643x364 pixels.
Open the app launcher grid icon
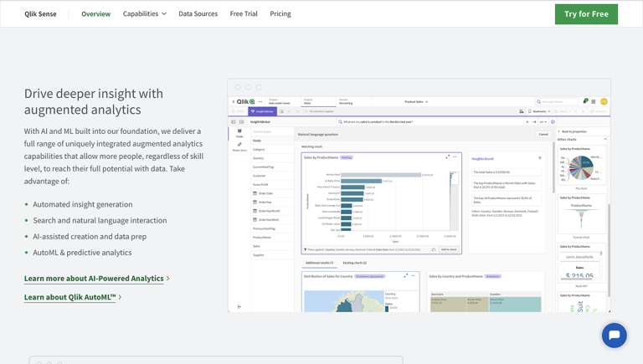click(594, 101)
